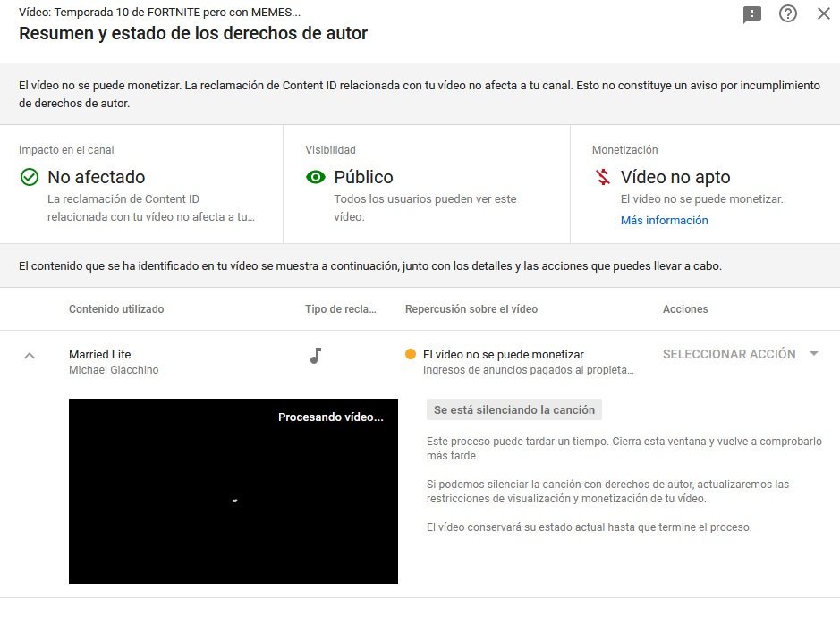The image size is (840, 632).
Task: Click the Impacto en el canal label
Action: pos(66,150)
